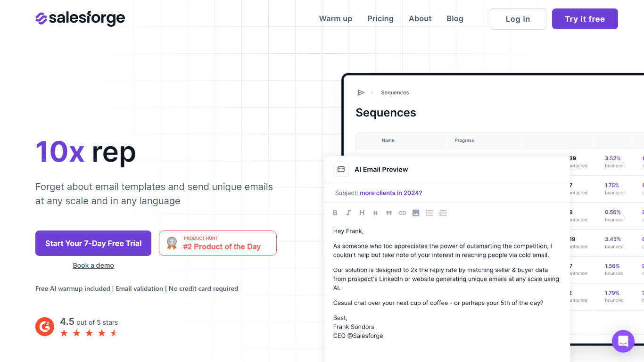Click the Italic formatting icon
The height and width of the screenshot is (362, 644).
point(348,213)
